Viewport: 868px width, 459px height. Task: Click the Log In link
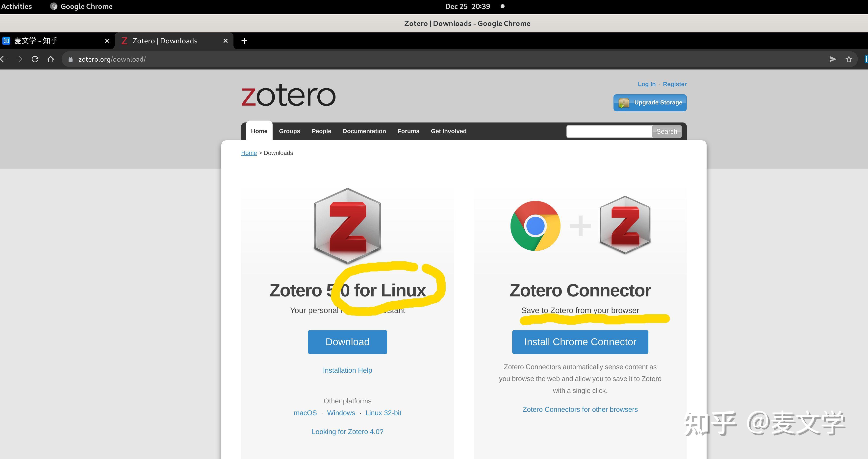(646, 84)
